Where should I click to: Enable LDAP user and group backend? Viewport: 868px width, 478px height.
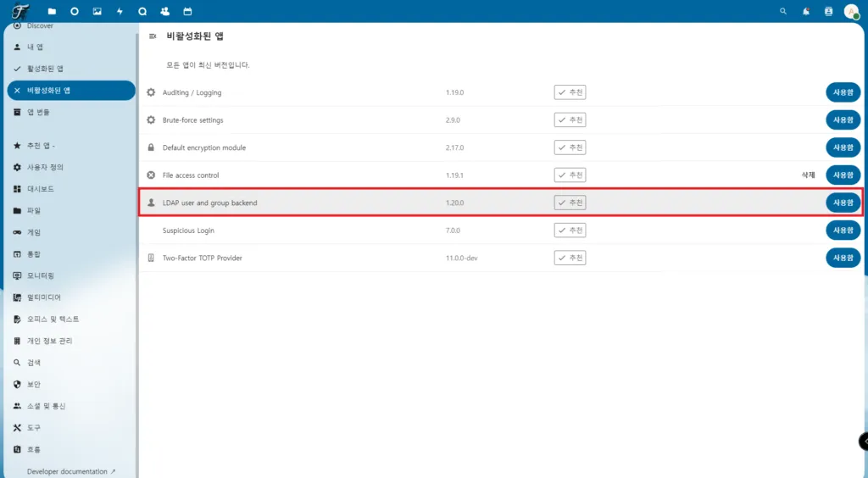pyautogui.click(x=843, y=203)
